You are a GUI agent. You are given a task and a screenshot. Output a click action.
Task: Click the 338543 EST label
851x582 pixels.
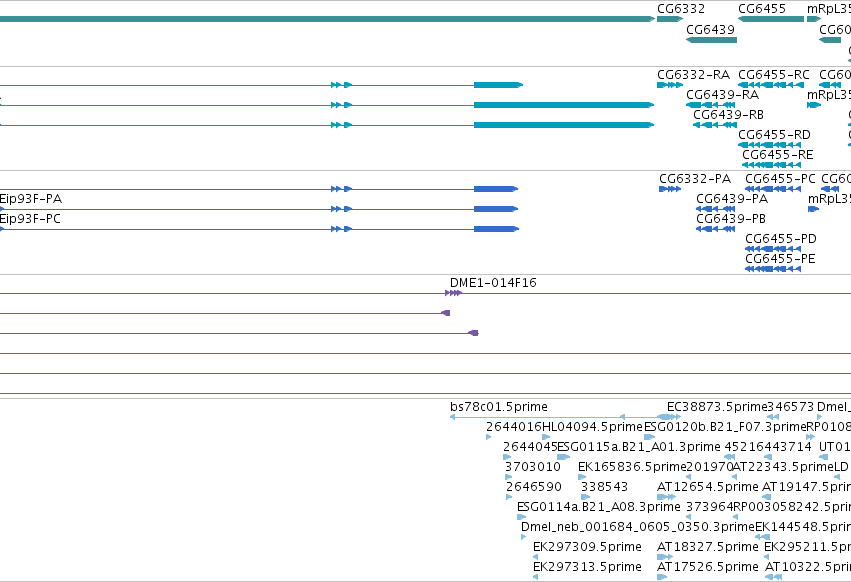pos(604,488)
